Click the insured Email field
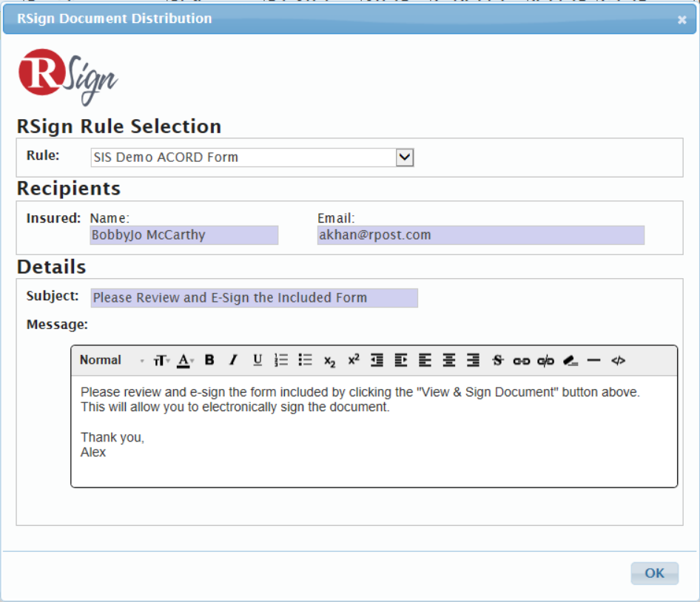This screenshot has height=602, width=700. pos(481,234)
